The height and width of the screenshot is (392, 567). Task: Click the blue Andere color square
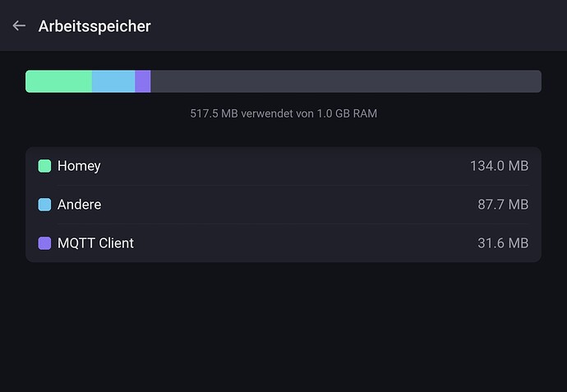pyautogui.click(x=44, y=205)
